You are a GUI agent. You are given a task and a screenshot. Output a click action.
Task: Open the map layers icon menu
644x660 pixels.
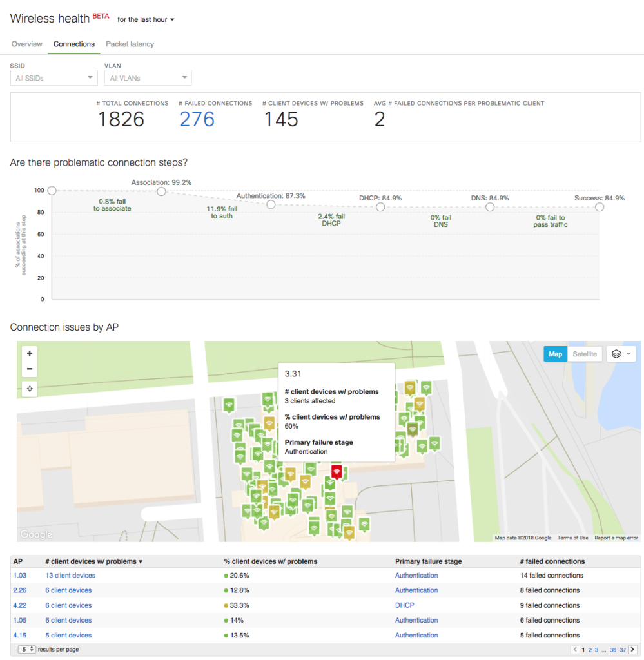click(621, 354)
